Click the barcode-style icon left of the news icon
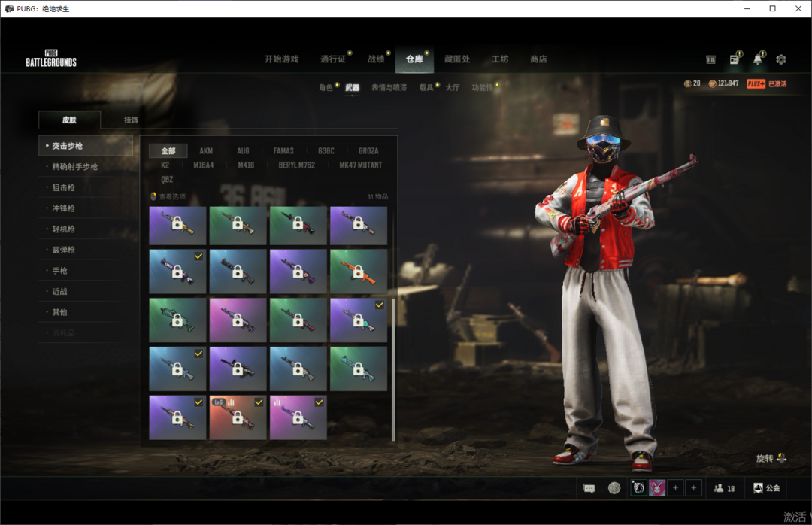This screenshot has width=812, height=525. 710,59
